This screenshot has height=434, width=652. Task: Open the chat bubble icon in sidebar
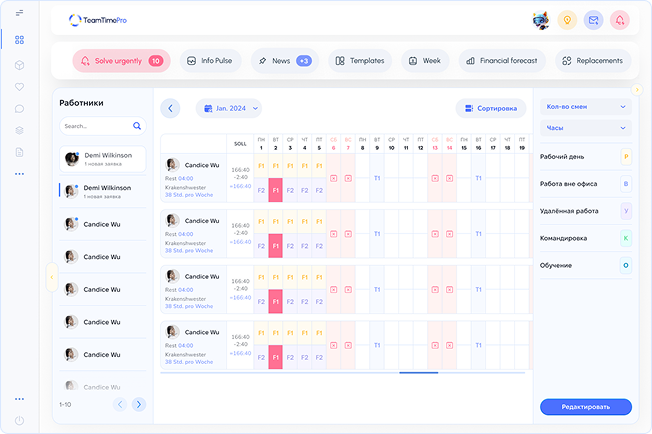19,108
